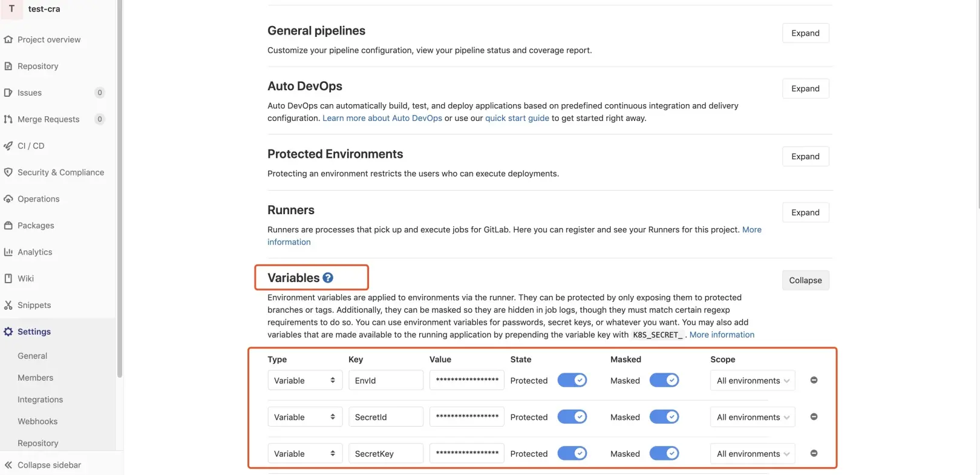This screenshot has height=475, width=980.
Task: Collapse the sidebar
Action: coord(48,465)
